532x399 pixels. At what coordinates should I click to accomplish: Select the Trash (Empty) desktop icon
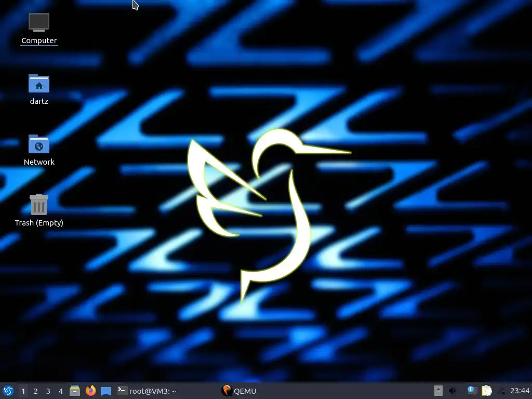click(38, 211)
